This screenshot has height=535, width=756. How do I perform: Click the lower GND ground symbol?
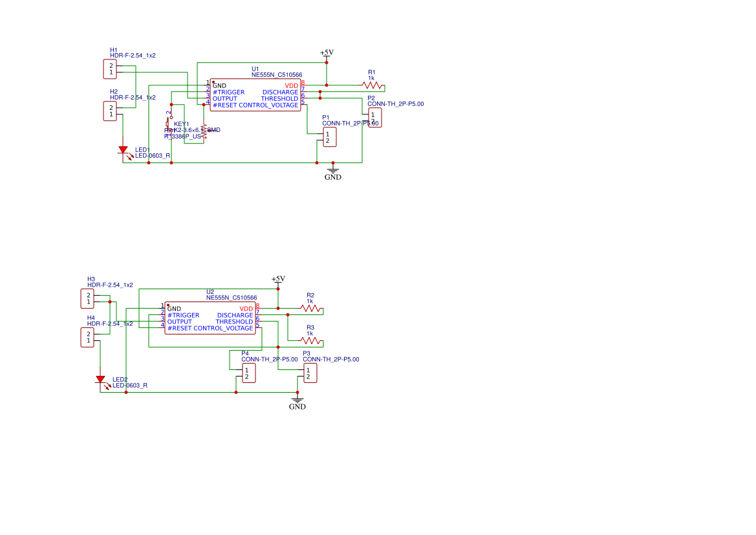click(297, 402)
